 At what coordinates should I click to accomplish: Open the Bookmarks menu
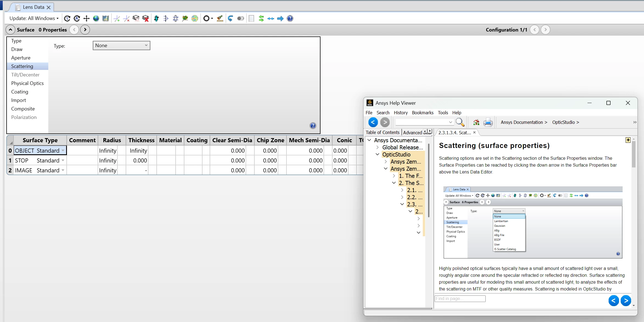coord(423,113)
